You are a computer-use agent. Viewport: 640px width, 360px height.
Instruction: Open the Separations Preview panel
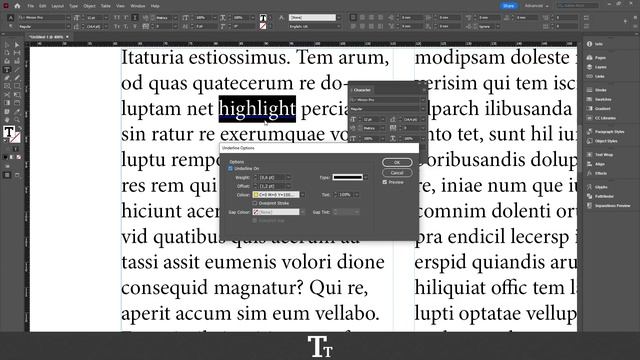click(609, 206)
